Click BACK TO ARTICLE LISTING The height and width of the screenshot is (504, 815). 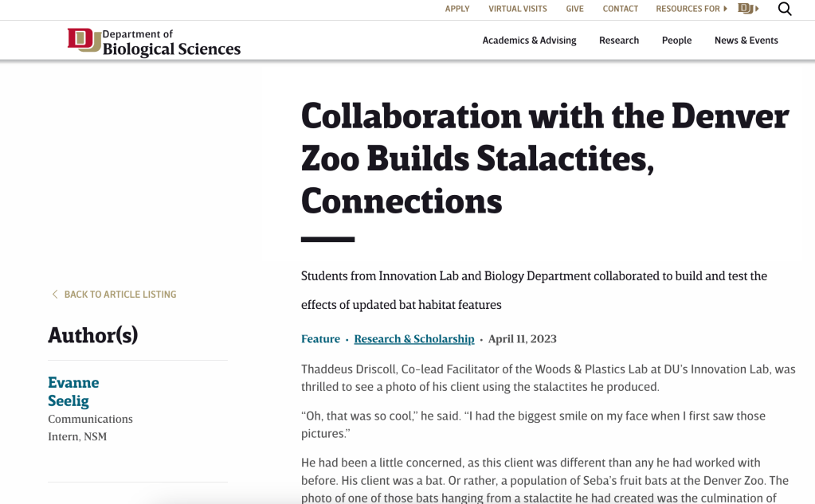(120, 294)
